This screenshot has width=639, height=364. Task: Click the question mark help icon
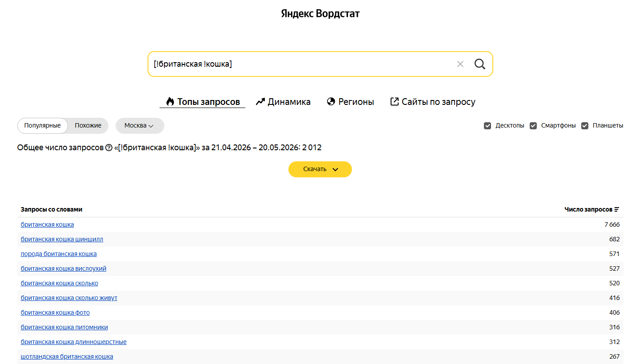109,148
